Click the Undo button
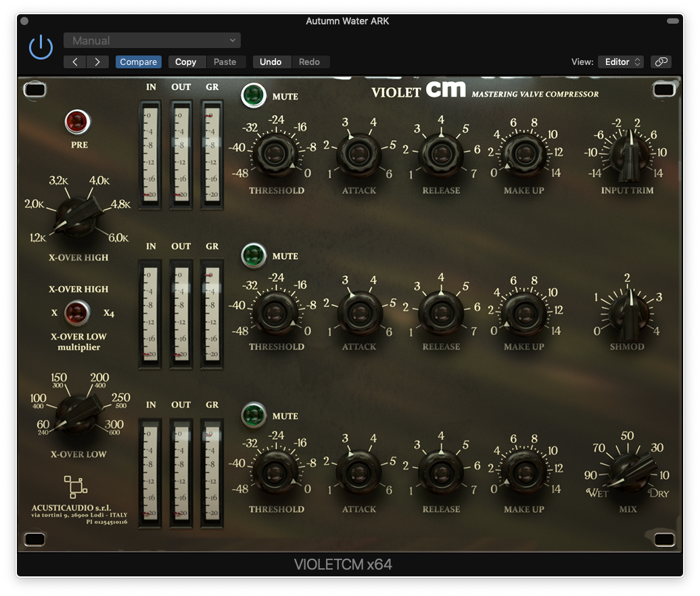Screen dimensions: 700x596 [271, 62]
